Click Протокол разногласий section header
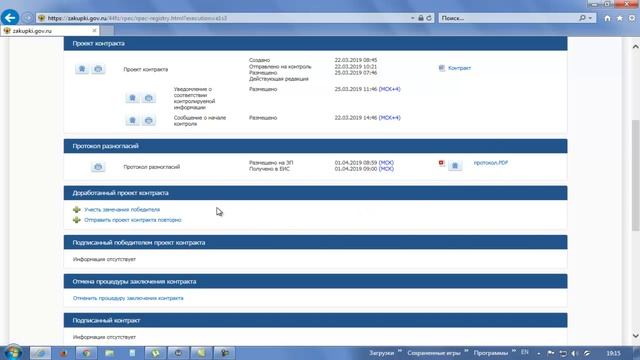Image resolution: width=640 pixels, height=360 pixels. point(316,146)
